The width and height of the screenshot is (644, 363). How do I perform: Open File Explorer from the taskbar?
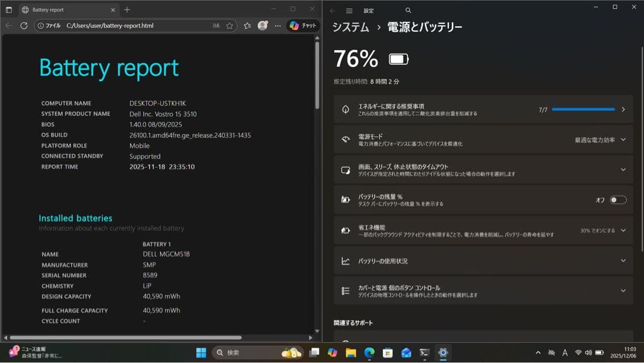tap(351, 352)
